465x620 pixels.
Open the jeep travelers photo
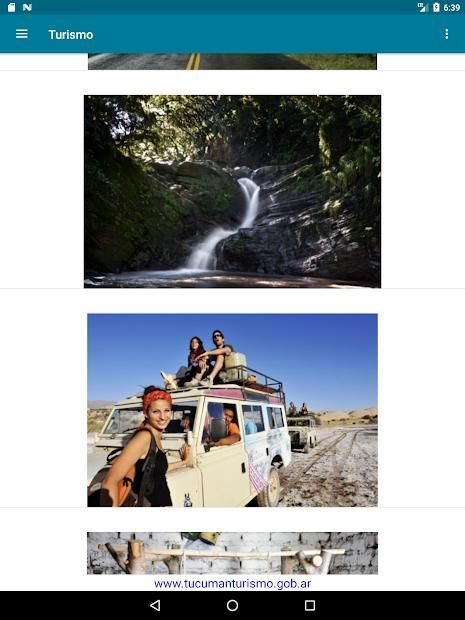pyautogui.click(x=232, y=410)
